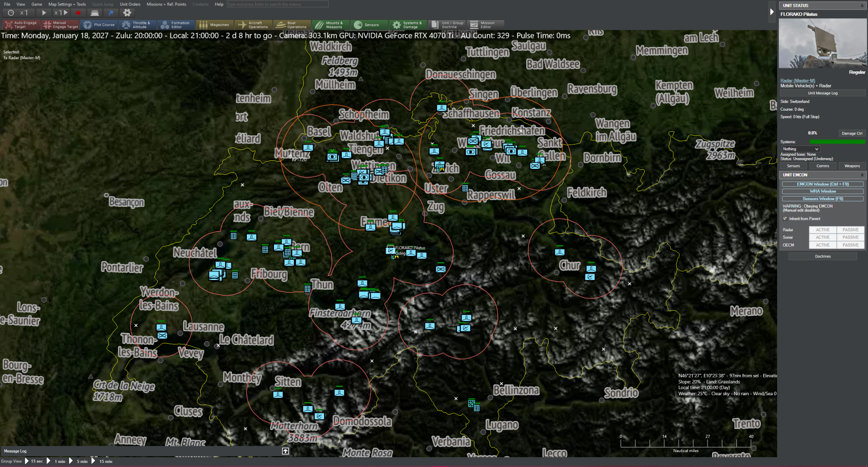Open Boat Operations
Screen dimensions: 868x467
(292, 25)
